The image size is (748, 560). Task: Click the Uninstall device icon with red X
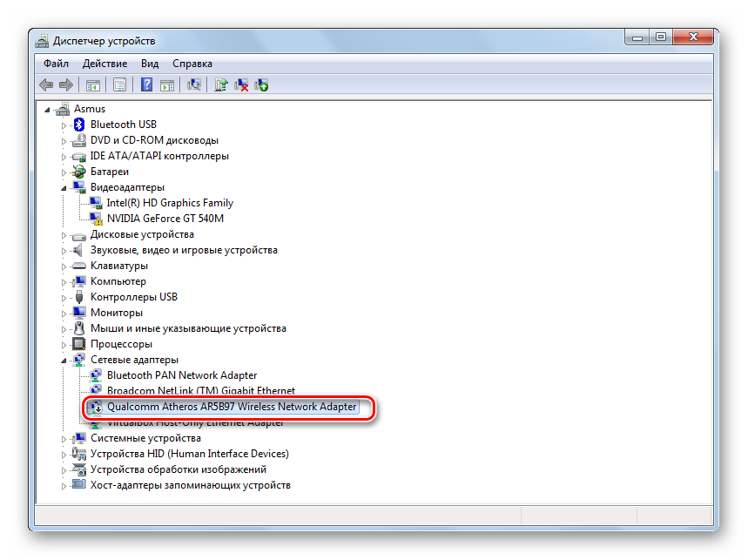click(x=242, y=84)
